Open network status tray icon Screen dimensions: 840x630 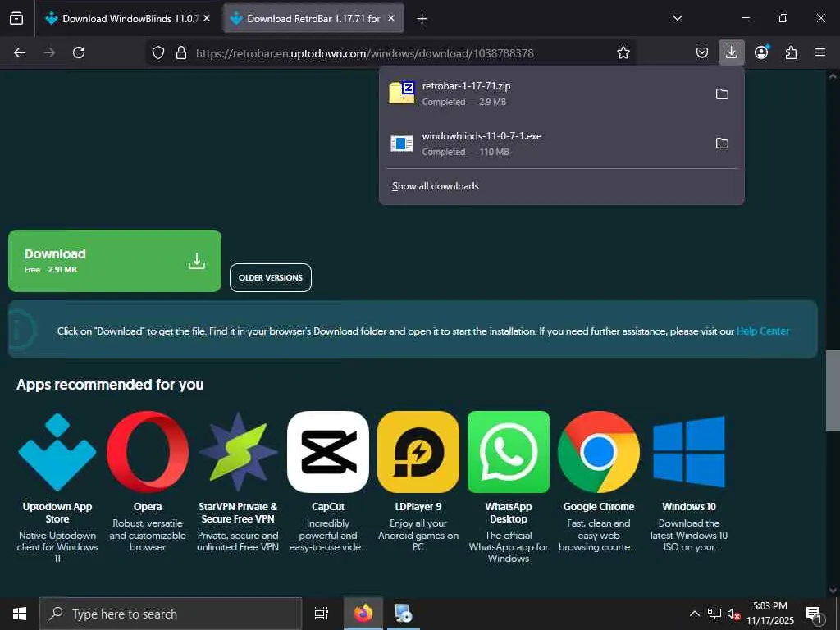click(x=714, y=614)
